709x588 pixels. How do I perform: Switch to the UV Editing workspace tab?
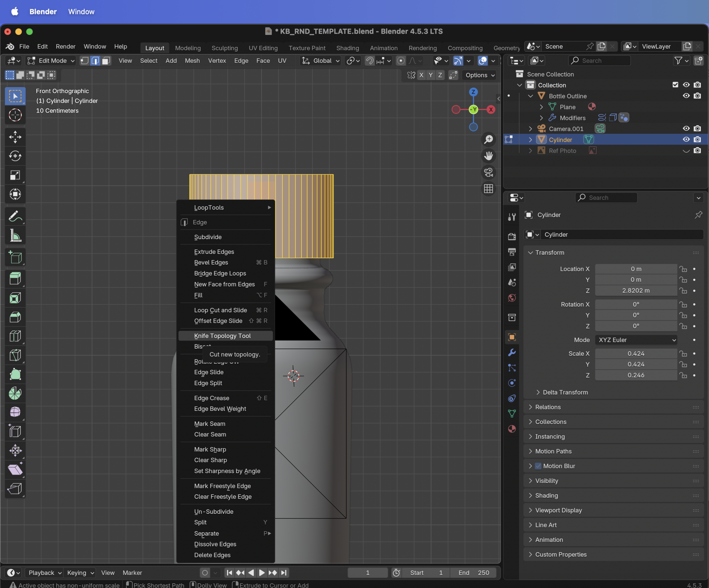pos(263,48)
